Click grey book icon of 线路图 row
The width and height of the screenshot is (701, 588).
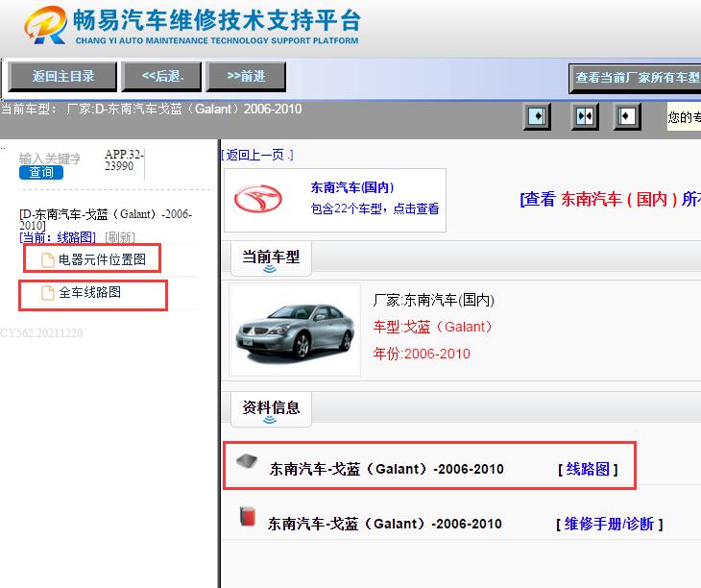[247, 460]
